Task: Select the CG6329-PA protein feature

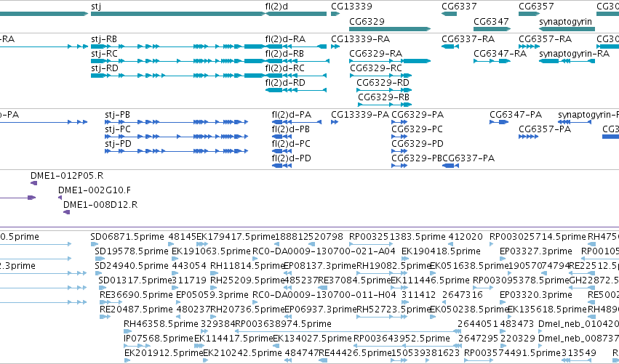Action: (399, 122)
